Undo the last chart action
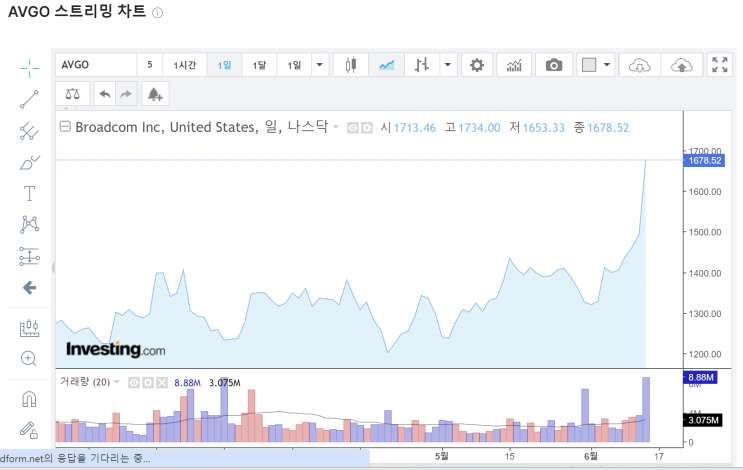The width and height of the screenshot is (743, 470). 105,94
